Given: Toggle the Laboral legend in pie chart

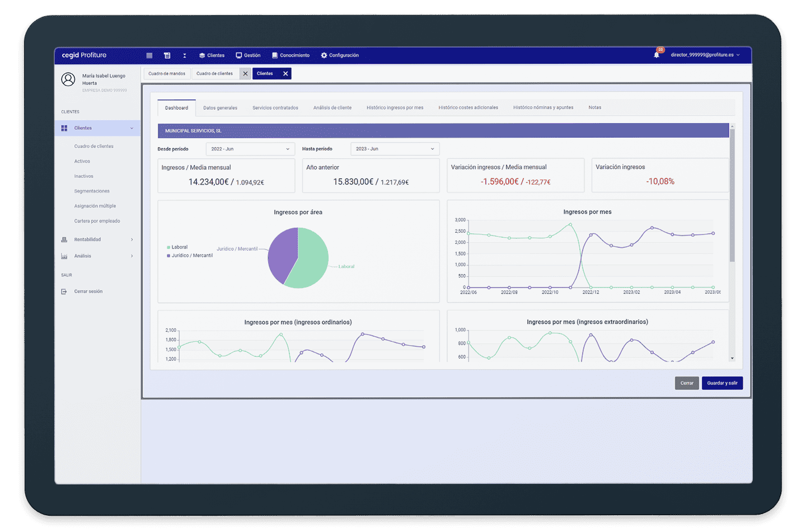Looking at the screenshot, I should click(x=177, y=247).
